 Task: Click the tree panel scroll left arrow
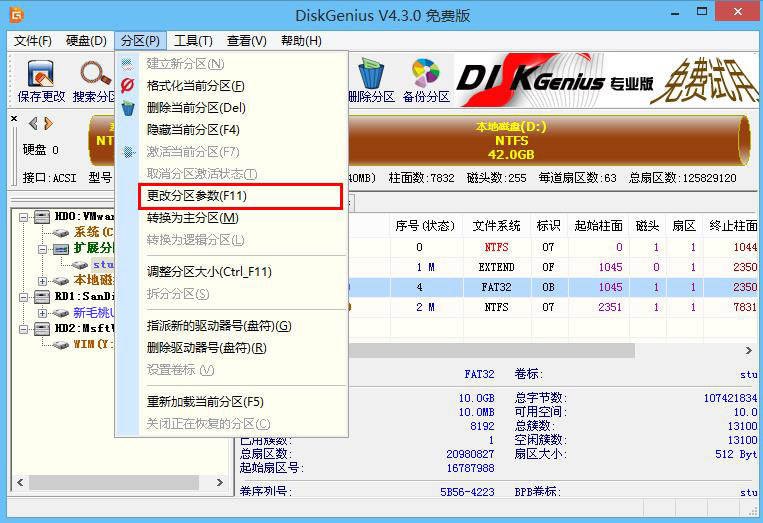(x=20, y=483)
